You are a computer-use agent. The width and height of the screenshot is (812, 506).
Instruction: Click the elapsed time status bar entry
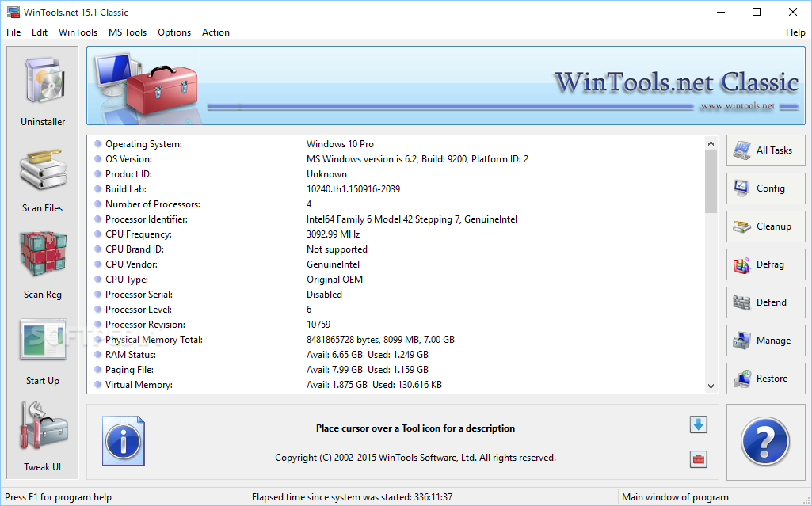click(x=353, y=497)
